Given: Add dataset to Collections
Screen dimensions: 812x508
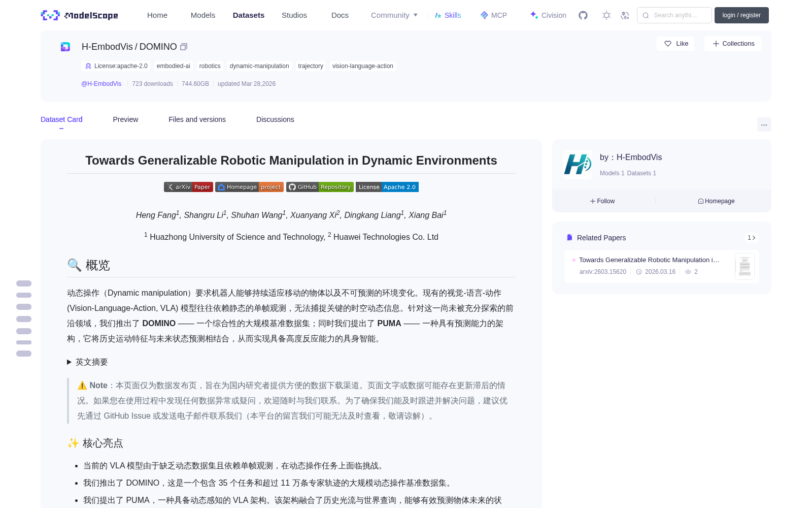Looking at the screenshot, I should (x=733, y=44).
